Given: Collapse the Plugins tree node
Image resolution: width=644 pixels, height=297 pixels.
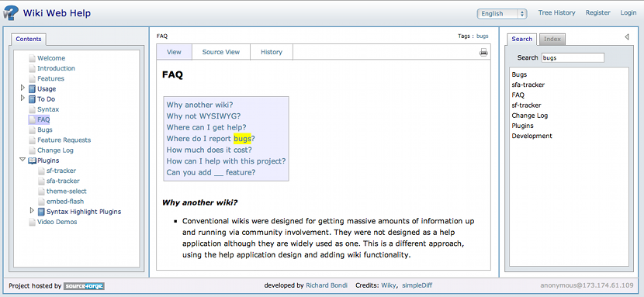Looking at the screenshot, I should pos(23,160).
